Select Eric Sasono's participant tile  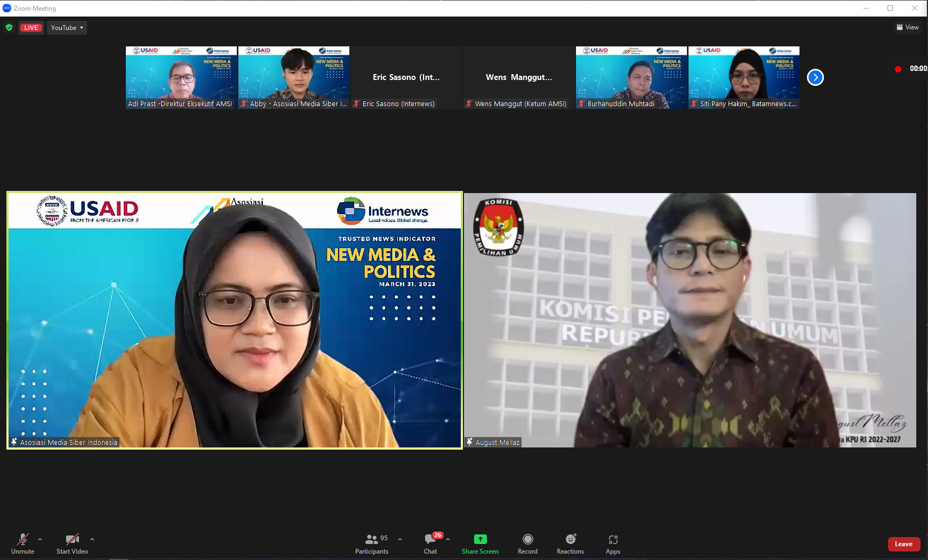pos(406,77)
